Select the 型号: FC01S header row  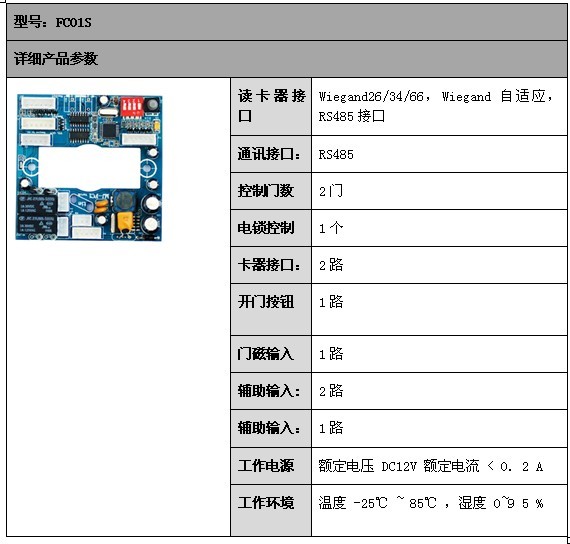click(x=287, y=22)
